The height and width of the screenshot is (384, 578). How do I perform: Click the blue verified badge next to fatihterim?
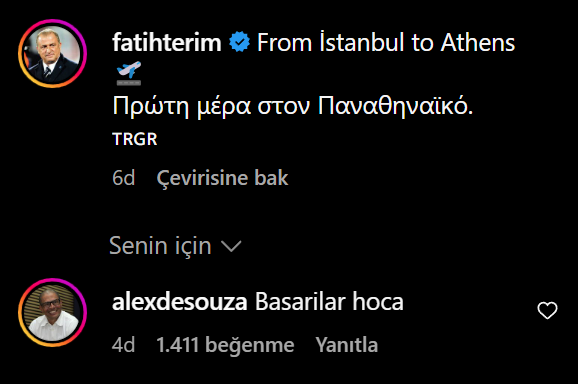pos(239,42)
